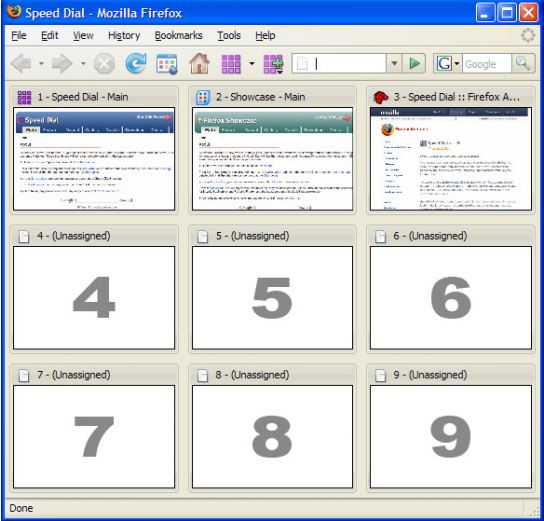
Task: Click the activity throbber icon
Action: tap(528, 35)
